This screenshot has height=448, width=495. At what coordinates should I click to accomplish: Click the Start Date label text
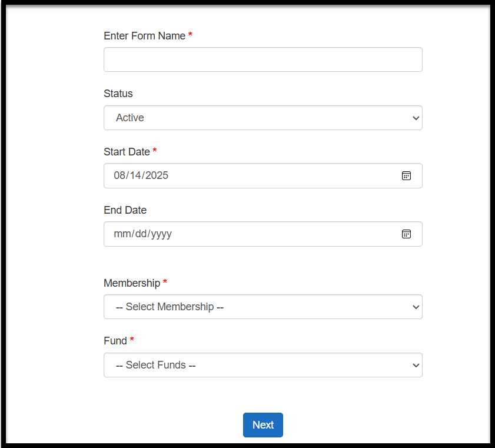pos(127,152)
